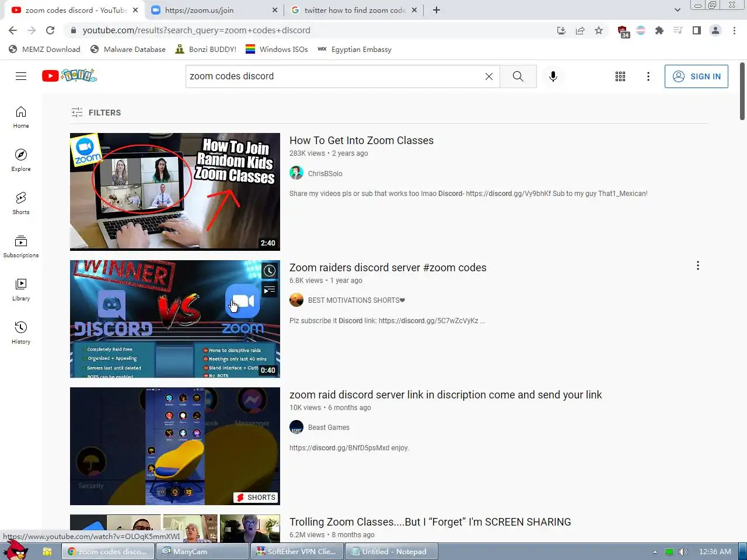Screen dimensions: 747x560
Task: Open Bonzi BUDDY! bookmark
Action: point(205,50)
